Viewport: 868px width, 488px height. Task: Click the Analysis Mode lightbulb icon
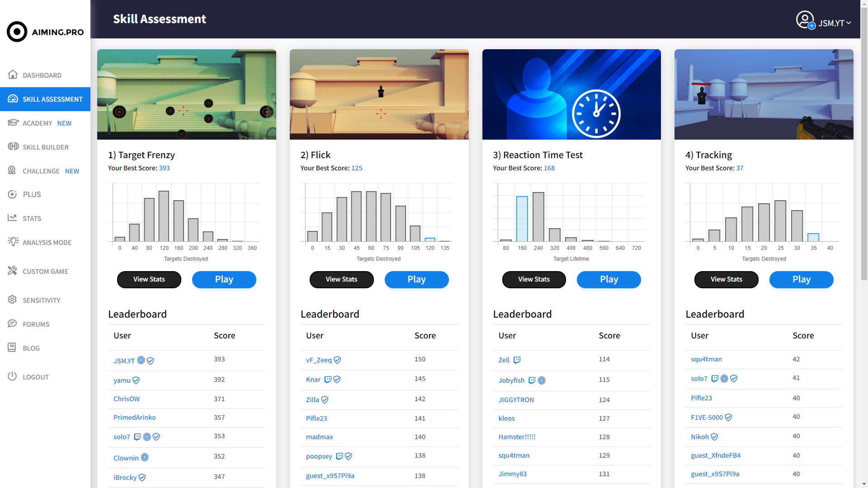[x=13, y=242]
